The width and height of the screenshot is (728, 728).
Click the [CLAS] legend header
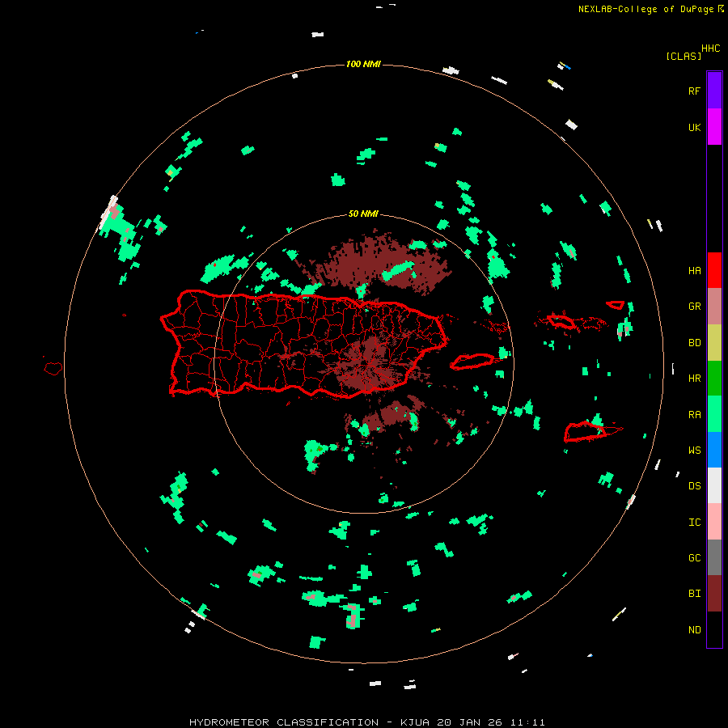(x=684, y=57)
